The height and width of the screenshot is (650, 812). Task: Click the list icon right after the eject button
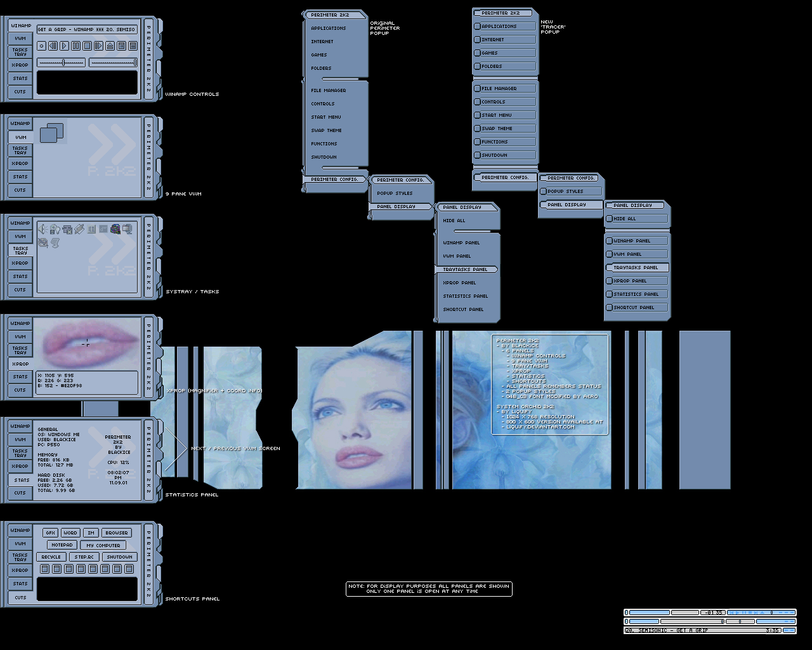click(121, 46)
